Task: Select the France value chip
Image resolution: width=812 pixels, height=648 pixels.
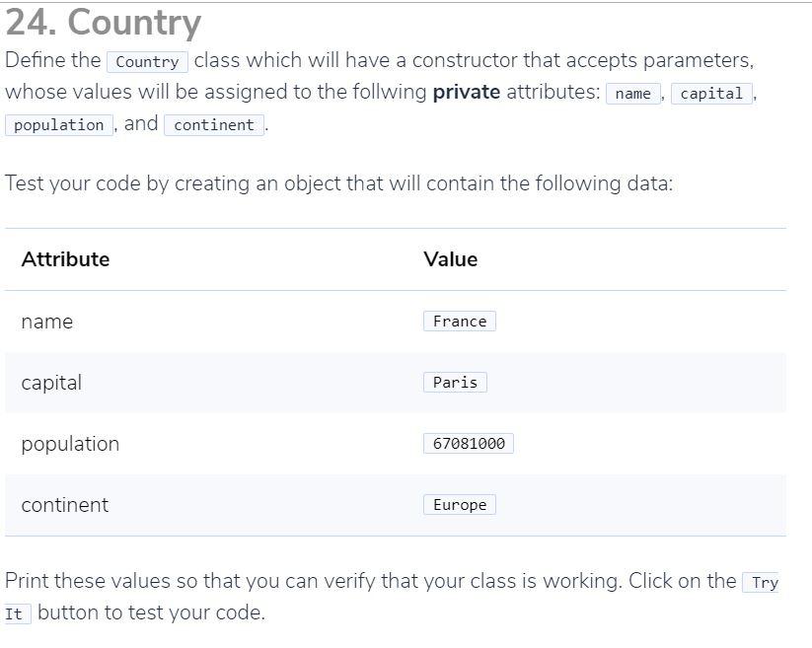Action: click(460, 321)
